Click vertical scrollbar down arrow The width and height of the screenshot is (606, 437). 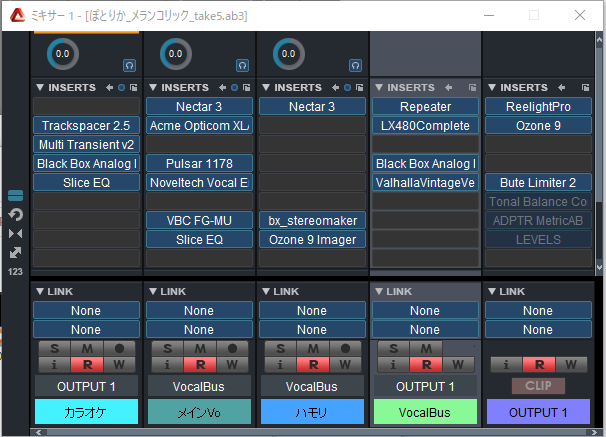[599, 267]
